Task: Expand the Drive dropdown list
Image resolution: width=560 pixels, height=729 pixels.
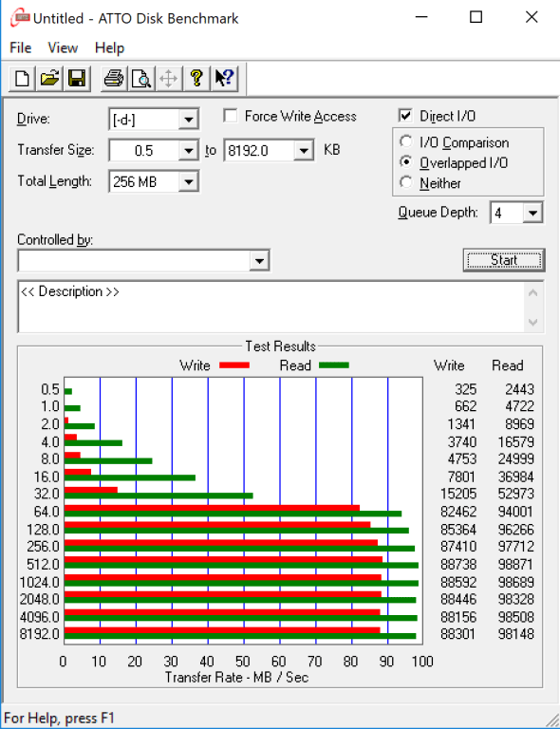Action: click(x=188, y=120)
